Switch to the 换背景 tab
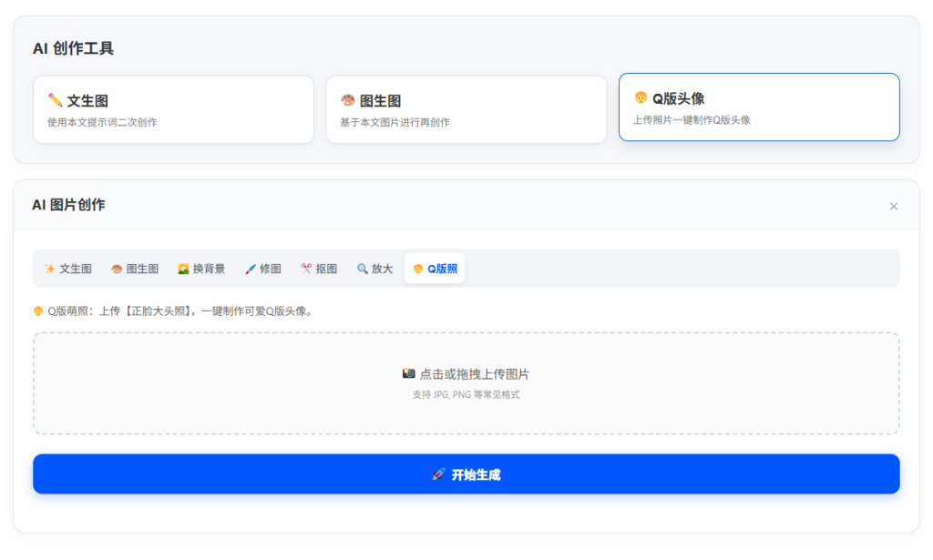 [201, 268]
